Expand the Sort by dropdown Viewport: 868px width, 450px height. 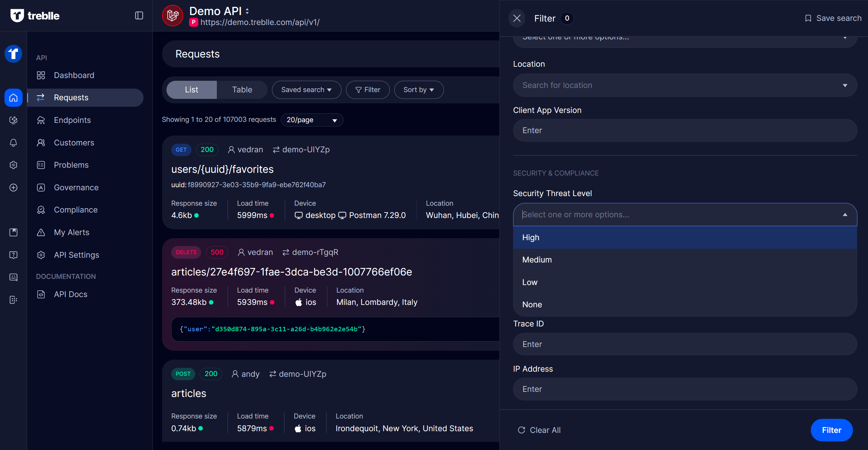(x=419, y=90)
